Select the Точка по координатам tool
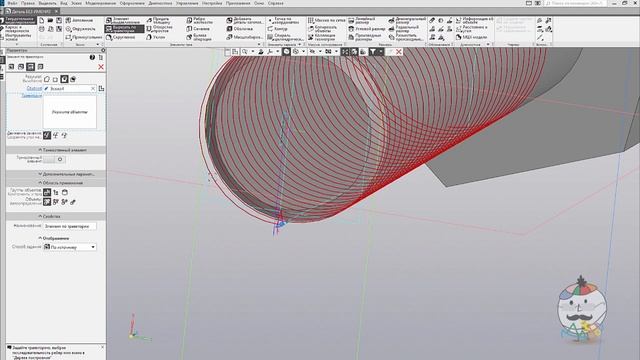The height and width of the screenshot is (360, 640). click(283, 20)
